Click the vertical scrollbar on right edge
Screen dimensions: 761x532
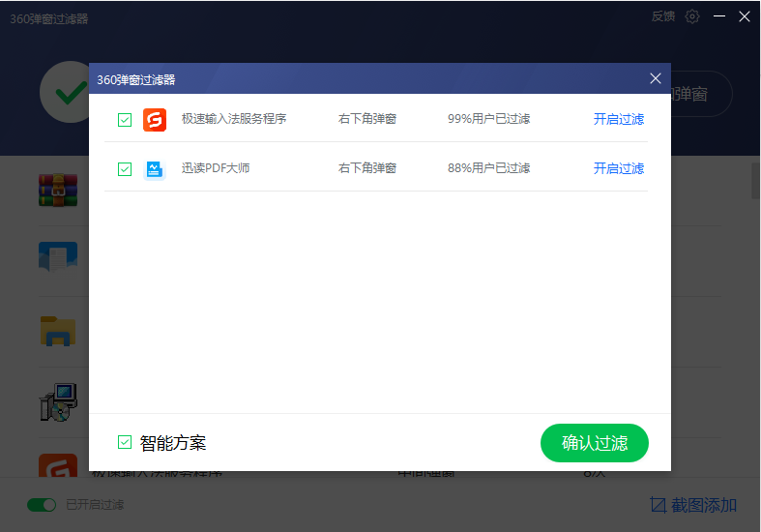pyautogui.click(x=755, y=180)
